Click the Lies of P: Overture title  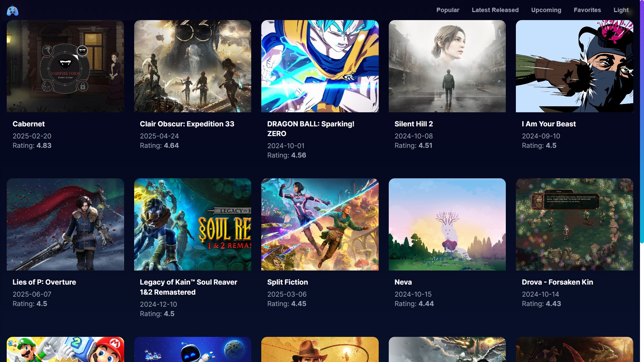[44, 282]
